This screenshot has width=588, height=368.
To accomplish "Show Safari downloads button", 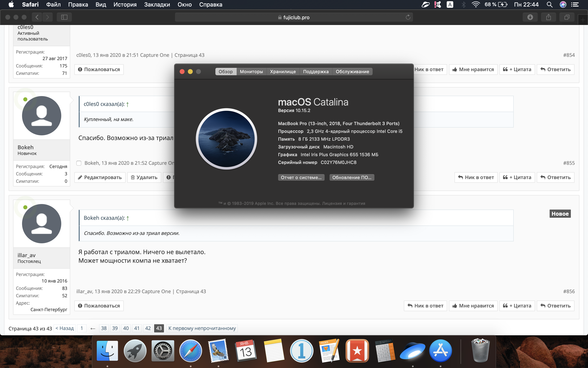I will coord(530,17).
